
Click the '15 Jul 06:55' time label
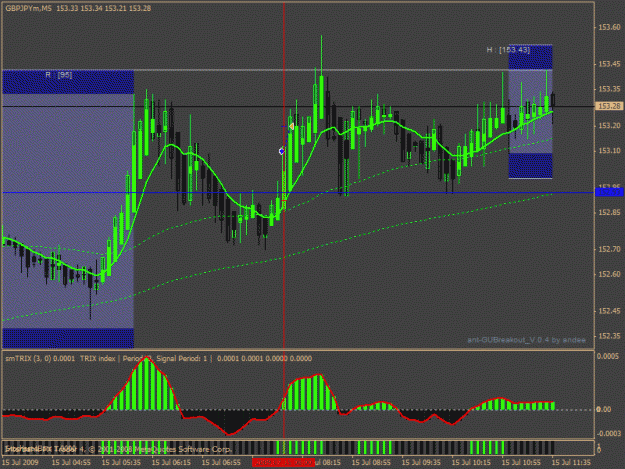(x=221, y=462)
